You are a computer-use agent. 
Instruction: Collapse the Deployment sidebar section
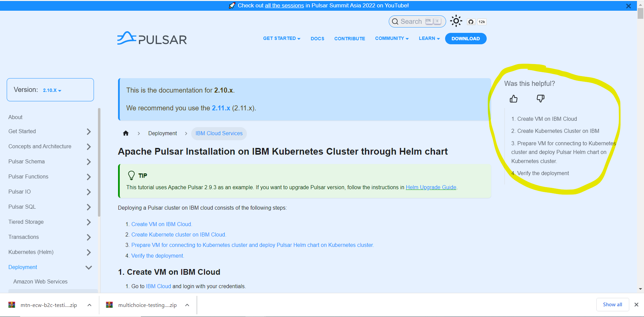(x=89, y=267)
